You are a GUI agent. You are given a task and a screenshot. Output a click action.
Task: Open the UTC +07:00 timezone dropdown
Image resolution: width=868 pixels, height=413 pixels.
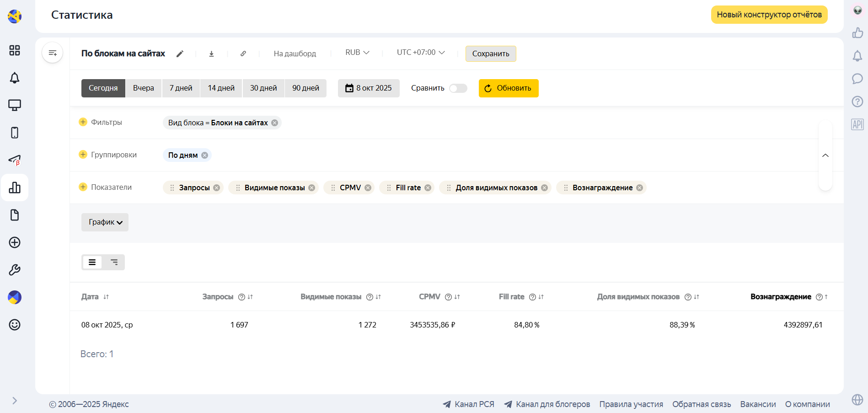coord(421,53)
